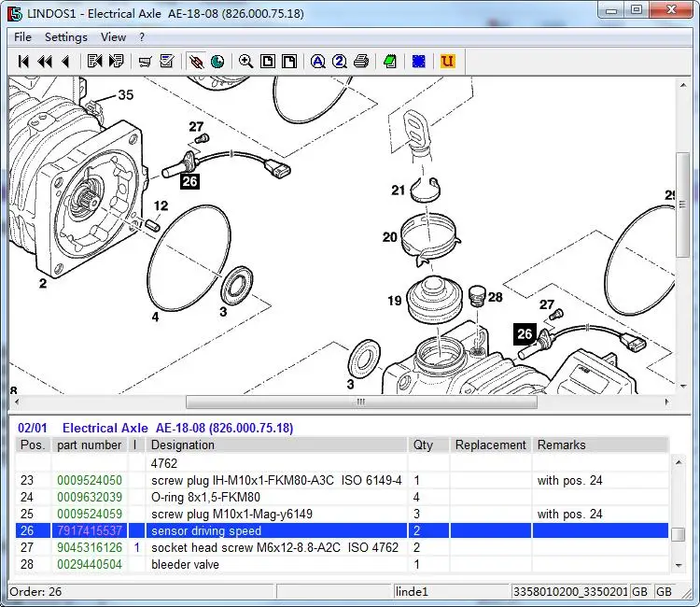Open the shopping cart icon
Viewport: 700px width, 607px height.
click(145, 62)
